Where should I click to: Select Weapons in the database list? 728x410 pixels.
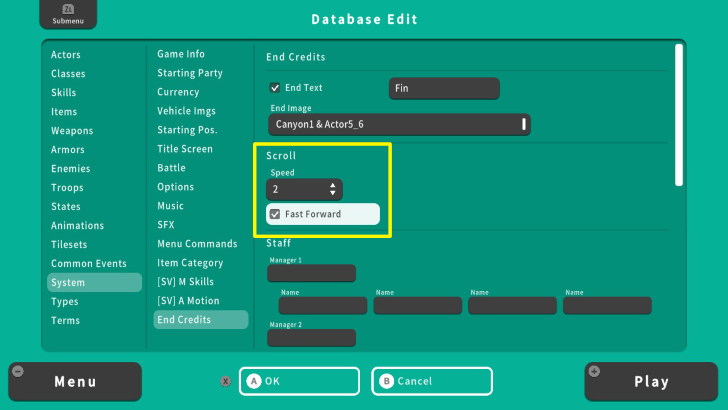[x=72, y=131]
